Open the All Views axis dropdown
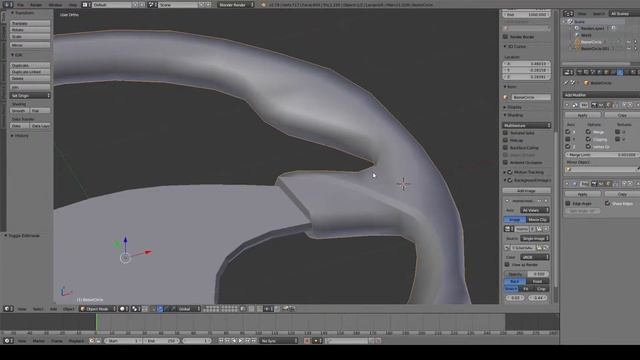 (x=535, y=210)
